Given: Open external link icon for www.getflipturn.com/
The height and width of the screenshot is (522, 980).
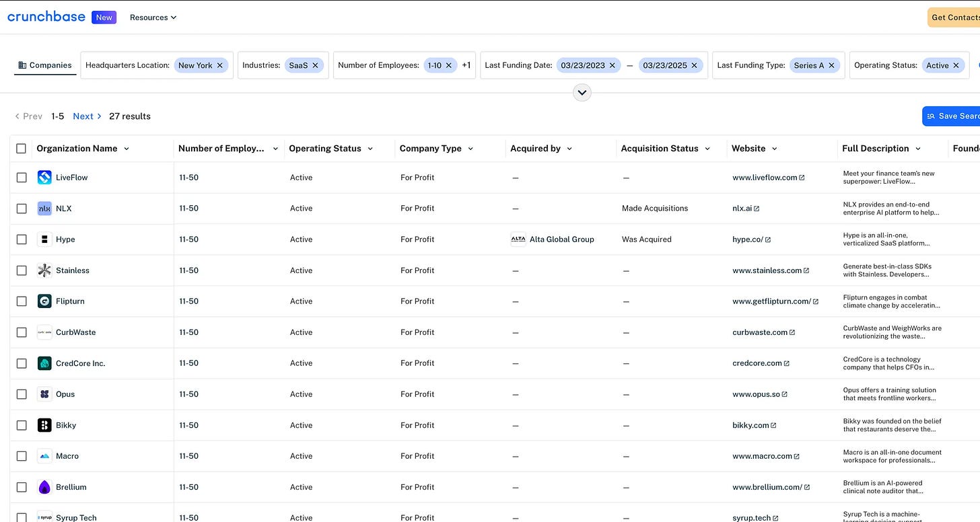Looking at the screenshot, I should pyautogui.click(x=816, y=301).
